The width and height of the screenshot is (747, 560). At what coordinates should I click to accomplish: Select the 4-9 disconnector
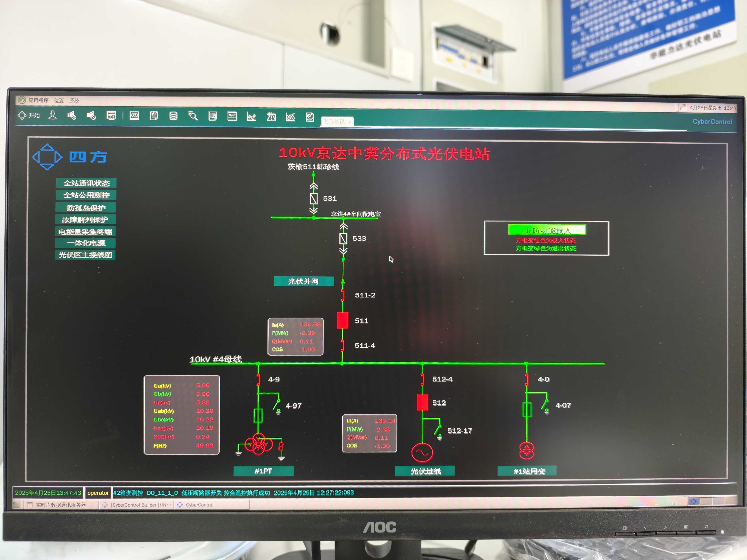(258, 379)
